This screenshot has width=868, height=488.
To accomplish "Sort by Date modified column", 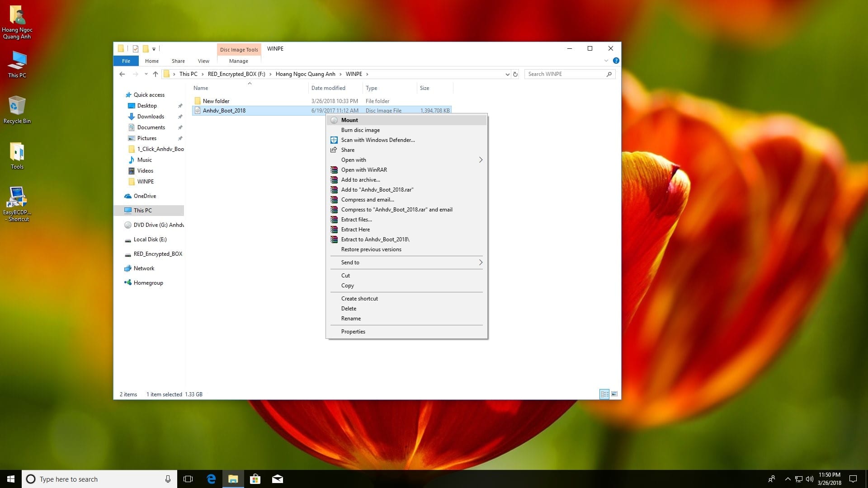I will [335, 88].
